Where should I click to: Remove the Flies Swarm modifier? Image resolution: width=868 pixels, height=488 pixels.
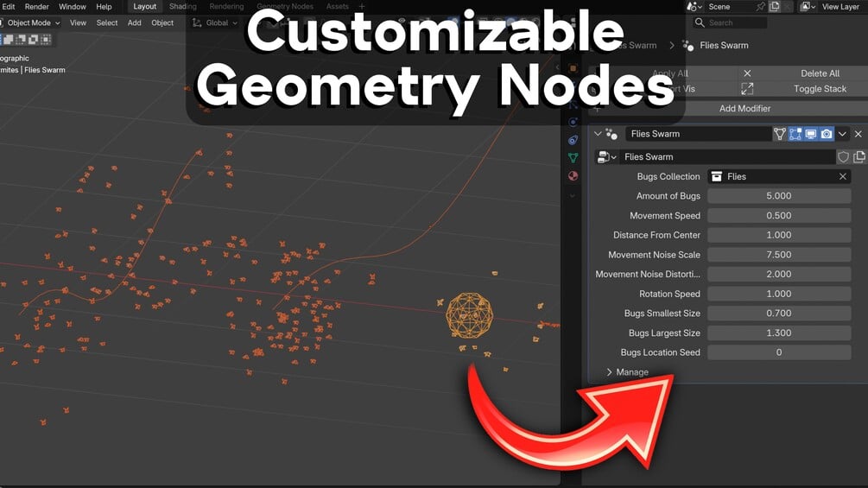pyautogui.click(x=858, y=134)
